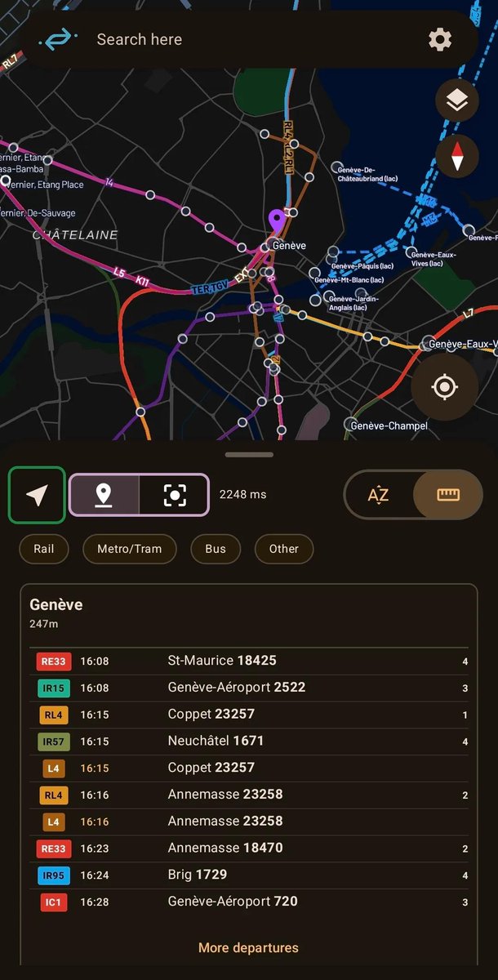Open the route directions icon in search bar
Screen dimensions: 498x980
tap(59, 39)
